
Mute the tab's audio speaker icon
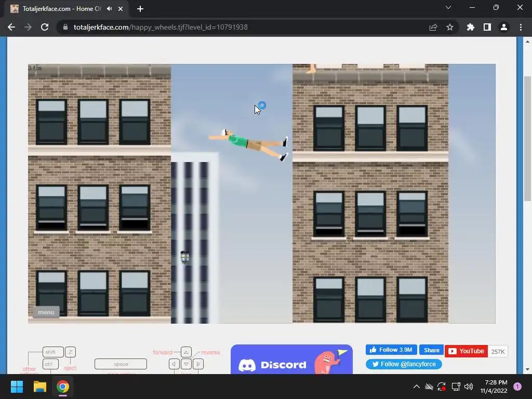109,9
